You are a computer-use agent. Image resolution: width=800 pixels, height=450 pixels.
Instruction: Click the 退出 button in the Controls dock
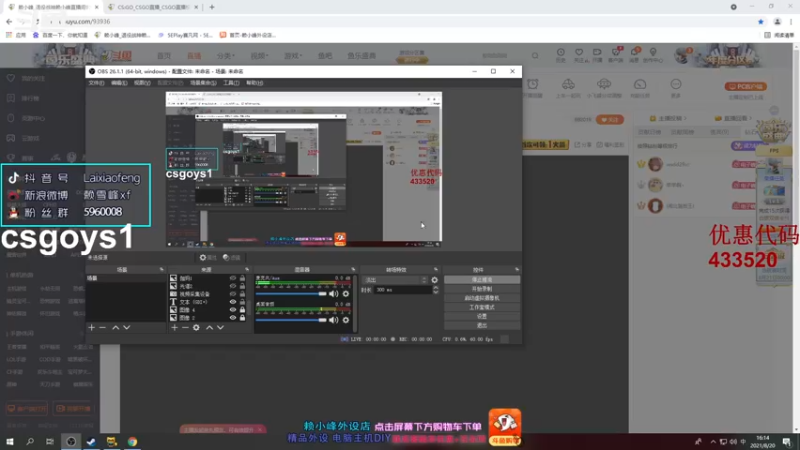(482, 326)
